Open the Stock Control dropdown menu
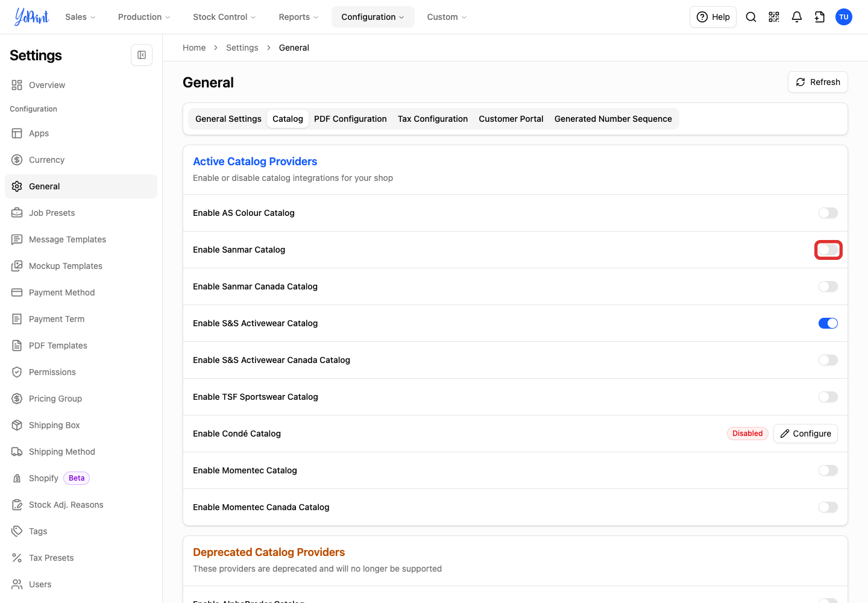The image size is (868, 603). (x=224, y=17)
